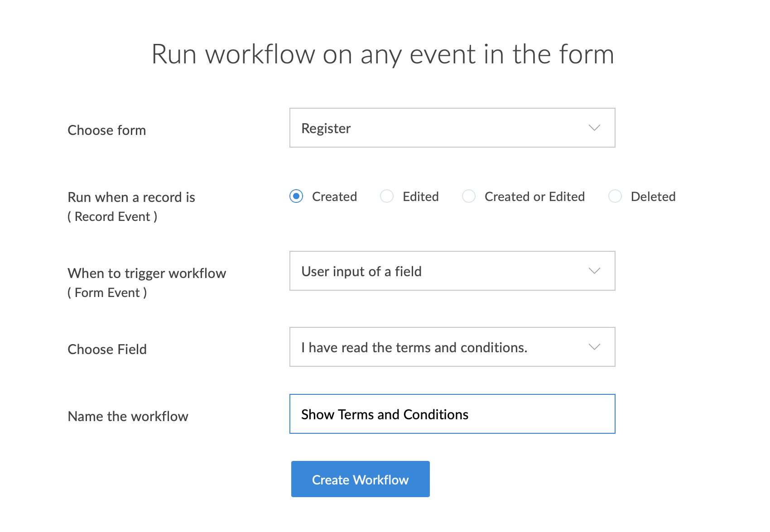Click the Form Event sublabel text
This screenshot has height=532, width=770.
point(107,293)
